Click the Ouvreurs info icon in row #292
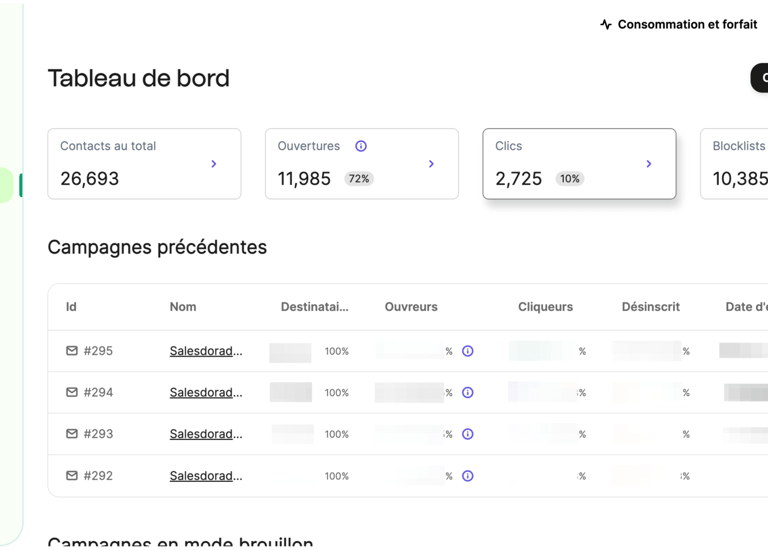 click(467, 476)
